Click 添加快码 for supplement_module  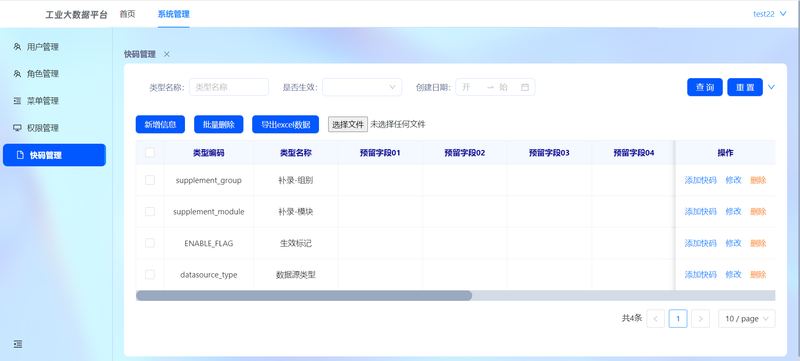[x=701, y=212]
